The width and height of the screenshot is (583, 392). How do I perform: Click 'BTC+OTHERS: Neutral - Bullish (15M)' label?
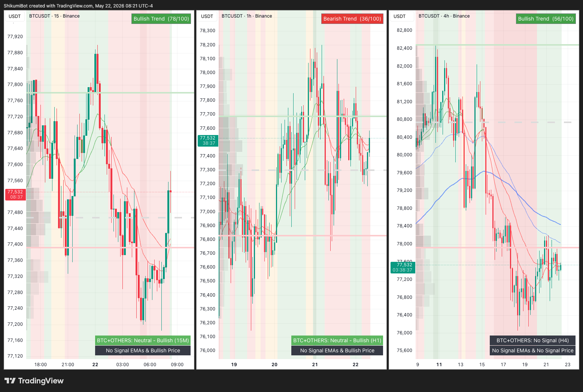click(143, 340)
